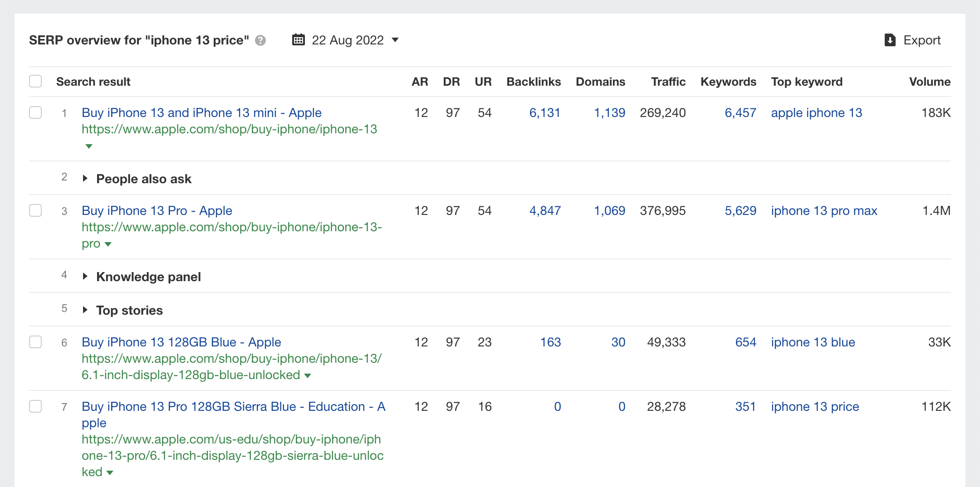The height and width of the screenshot is (487, 980).
Task: Sort by the Traffic column header
Action: pyautogui.click(x=668, y=82)
